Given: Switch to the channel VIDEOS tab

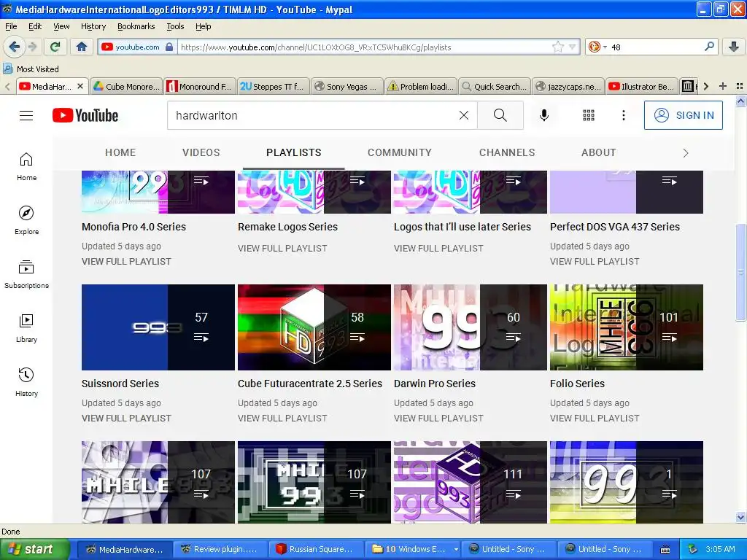Looking at the screenshot, I should coord(201,152).
